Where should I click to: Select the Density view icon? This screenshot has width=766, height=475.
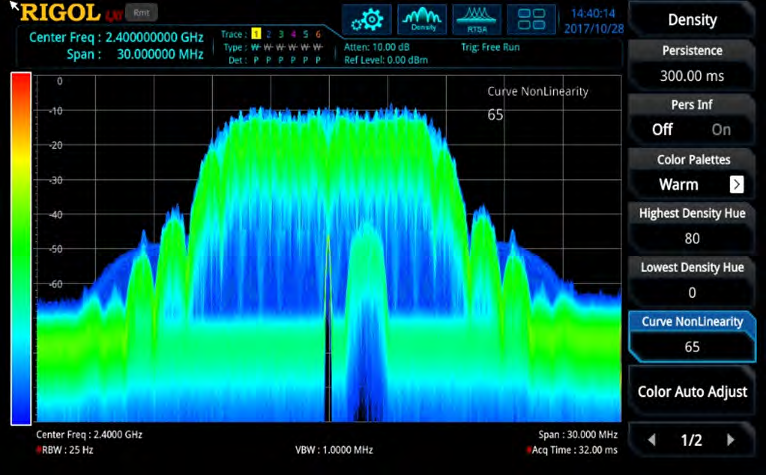coord(422,20)
